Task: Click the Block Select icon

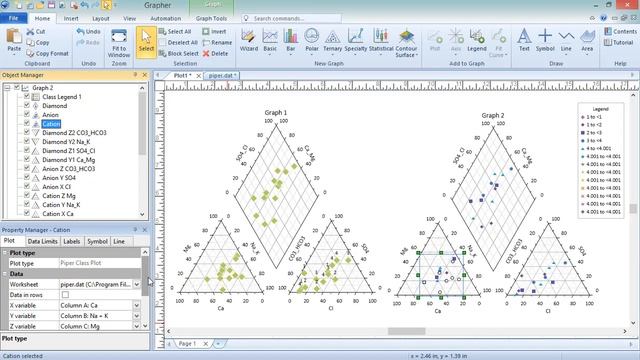Action: (x=162, y=53)
